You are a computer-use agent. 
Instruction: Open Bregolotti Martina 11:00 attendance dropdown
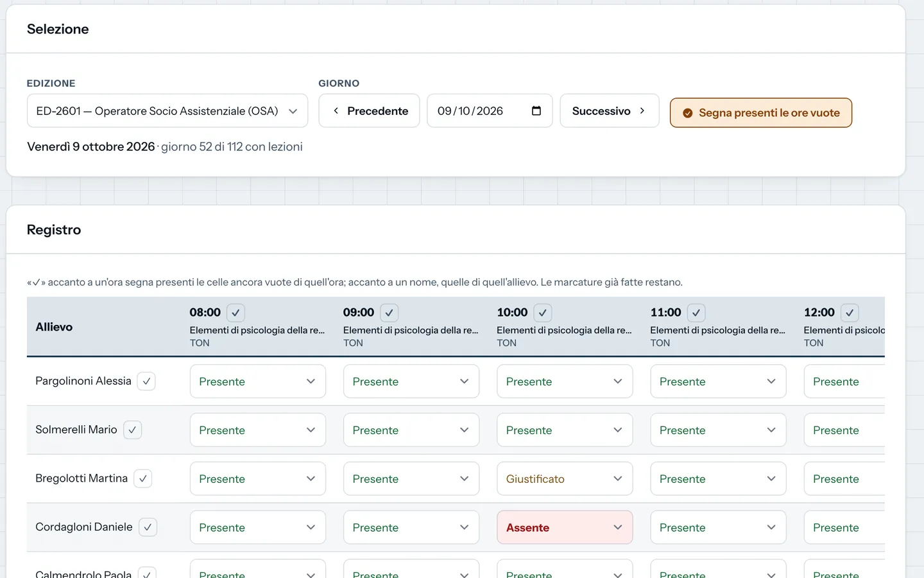[x=718, y=479]
